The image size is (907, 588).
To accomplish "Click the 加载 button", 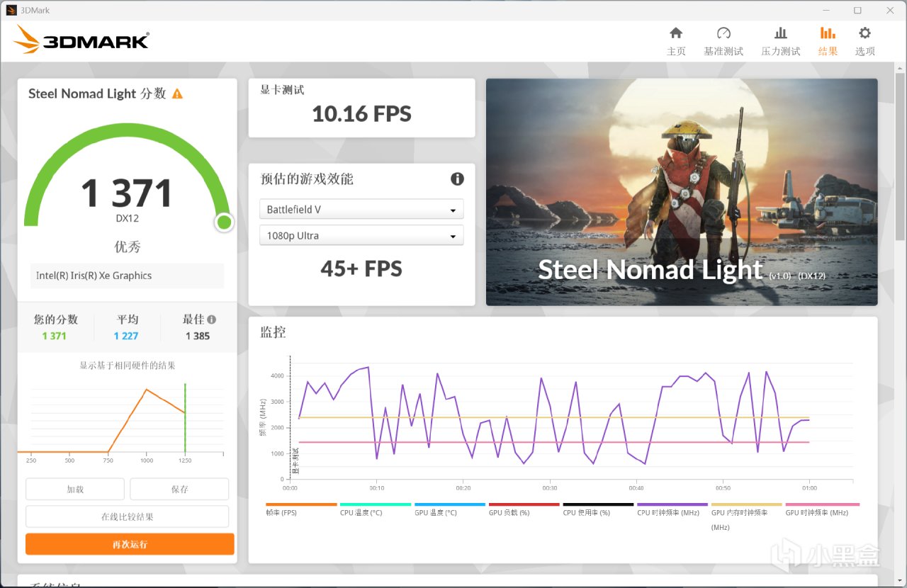I will point(75,490).
